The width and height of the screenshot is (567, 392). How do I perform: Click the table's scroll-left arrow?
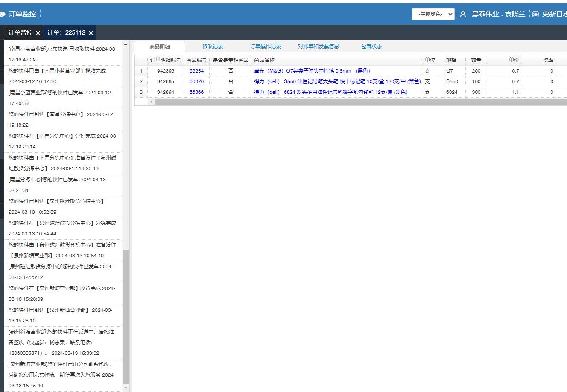151,102
